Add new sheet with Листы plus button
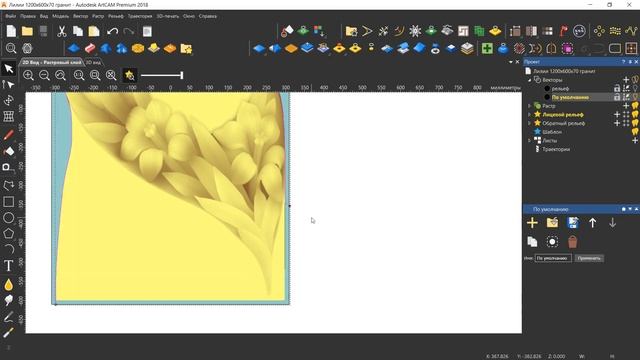The width and height of the screenshot is (640, 360). 635,140
